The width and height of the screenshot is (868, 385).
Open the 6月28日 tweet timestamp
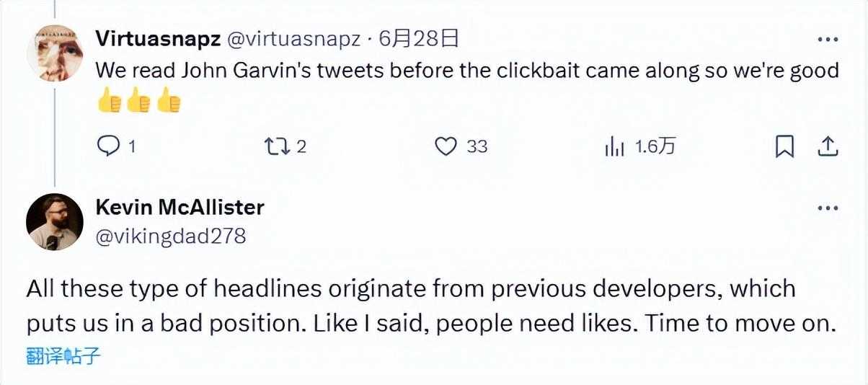click(420, 39)
